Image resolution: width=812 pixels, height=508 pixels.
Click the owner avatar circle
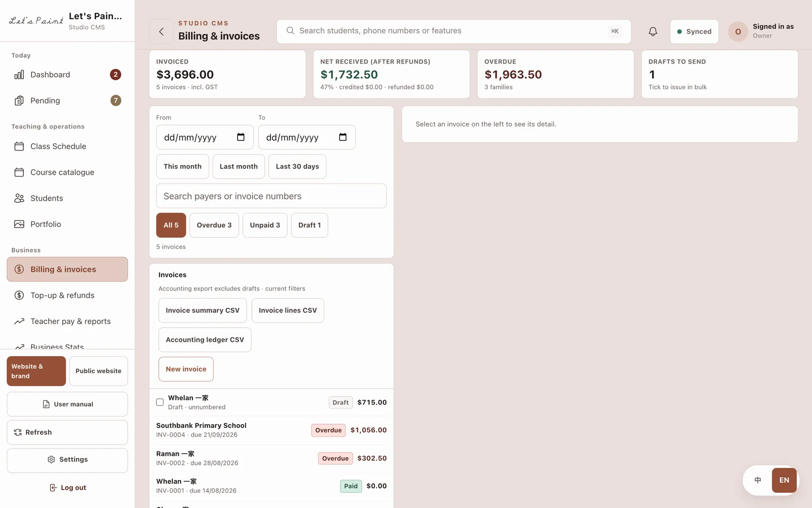point(738,31)
